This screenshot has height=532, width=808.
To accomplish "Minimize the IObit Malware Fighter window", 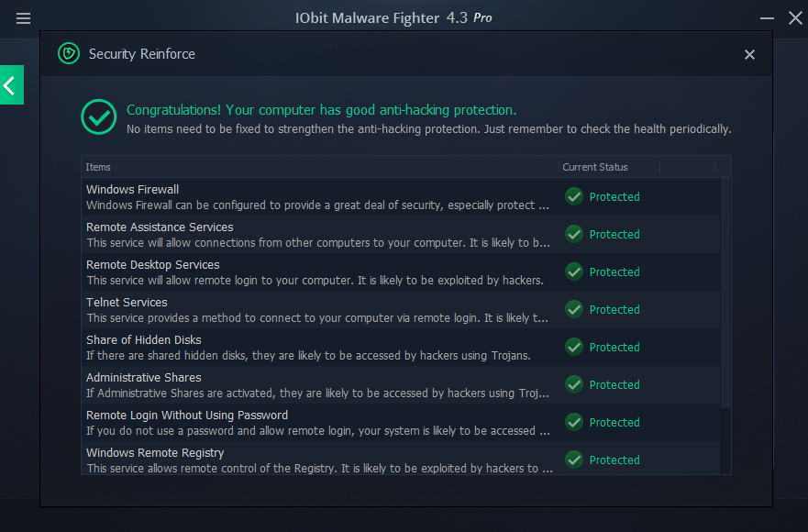I will 768,18.
